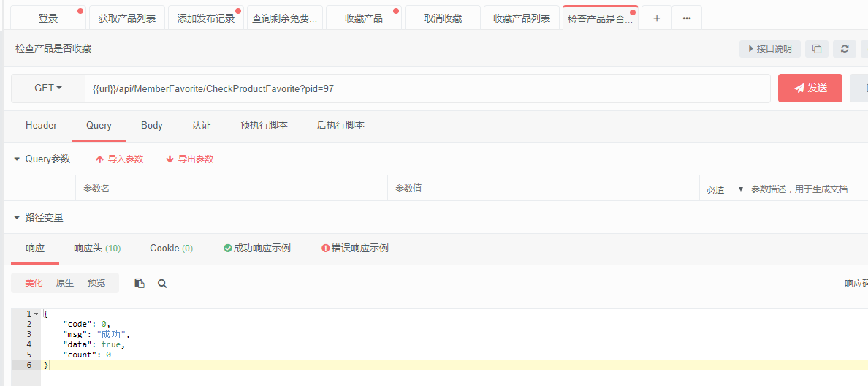
Task: Open the Cookie (0) tab
Action: pos(172,249)
